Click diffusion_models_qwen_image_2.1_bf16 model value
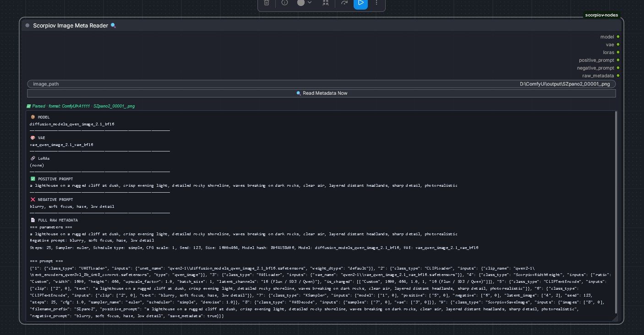Screen dimensions: 644x335 pyautogui.click(x=72, y=124)
